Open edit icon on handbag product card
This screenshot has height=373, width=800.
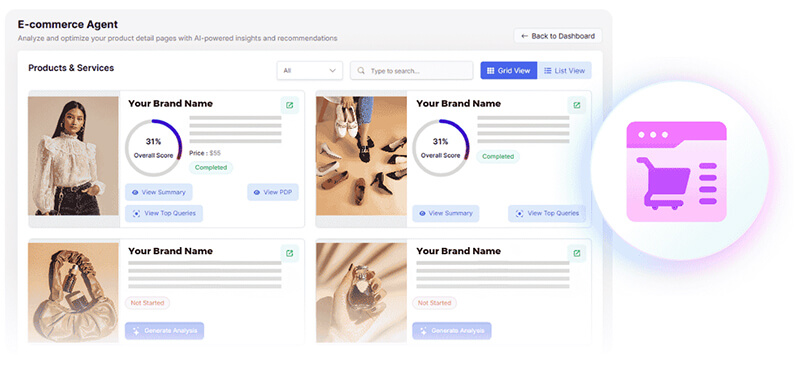click(x=289, y=253)
